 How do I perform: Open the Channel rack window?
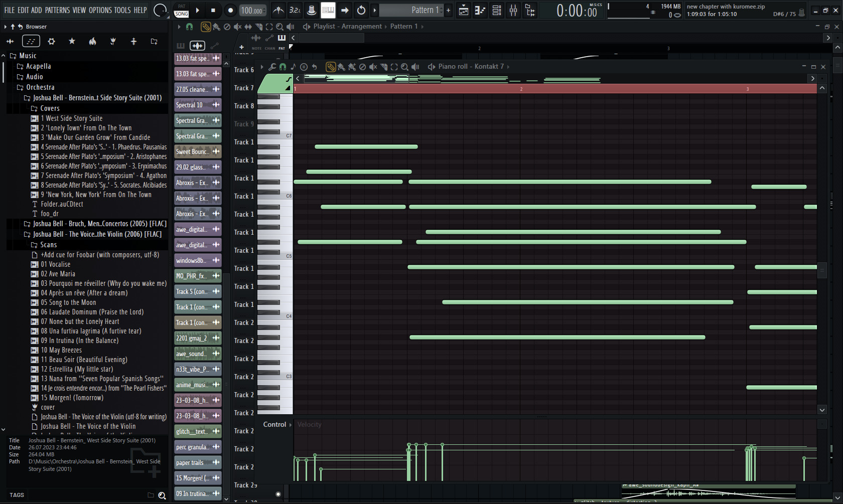[497, 11]
